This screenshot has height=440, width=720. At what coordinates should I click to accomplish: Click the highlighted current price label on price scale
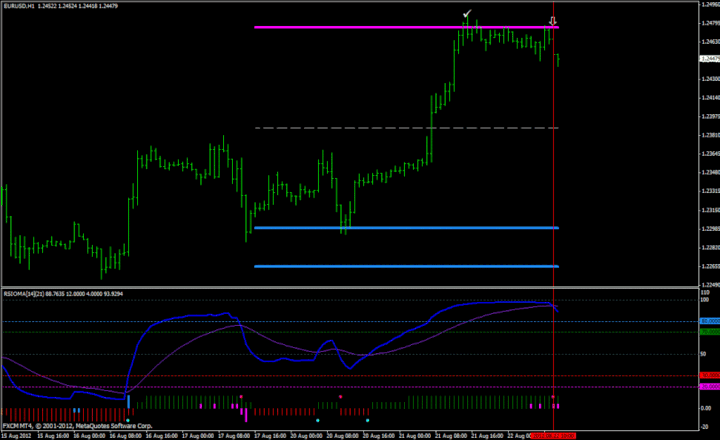tap(709, 59)
